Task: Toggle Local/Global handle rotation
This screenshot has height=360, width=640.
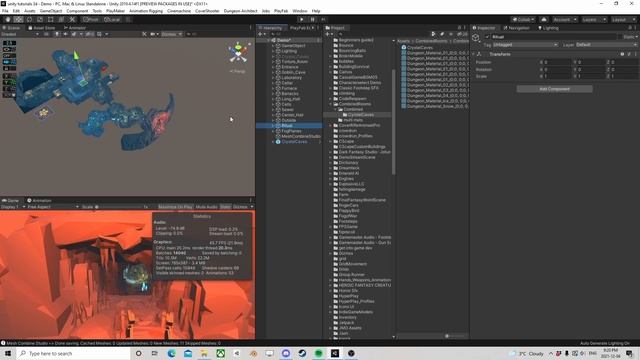Action: point(112,20)
